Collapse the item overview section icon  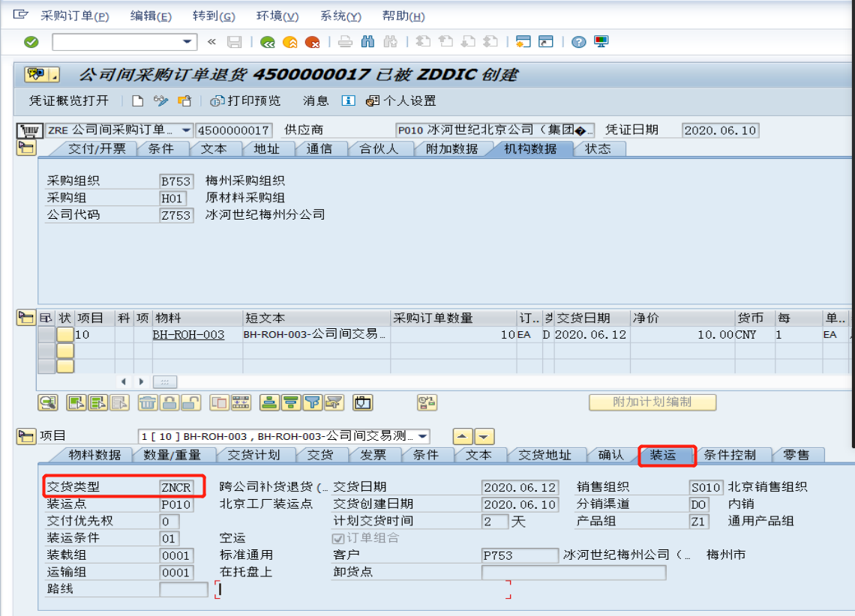pyautogui.click(x=26, y=318)
